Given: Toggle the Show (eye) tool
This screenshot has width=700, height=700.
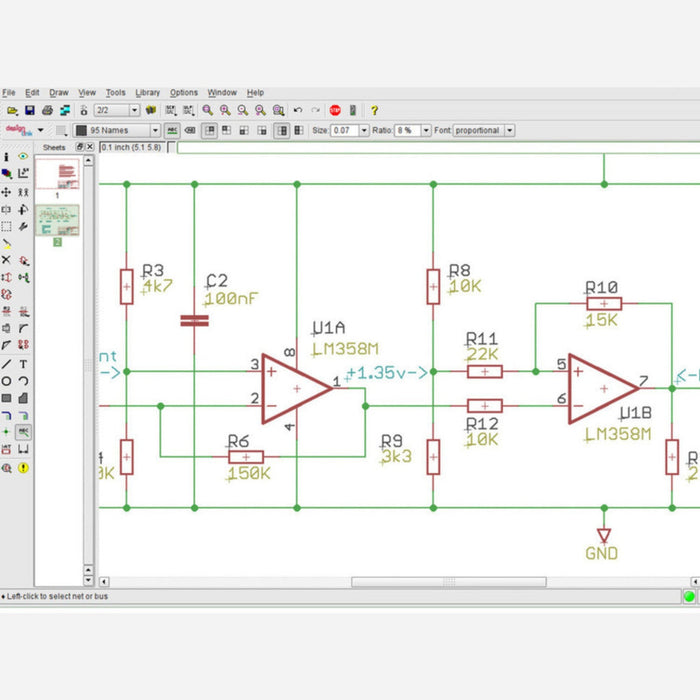Looking at the screenshot, I should [23, 156].
